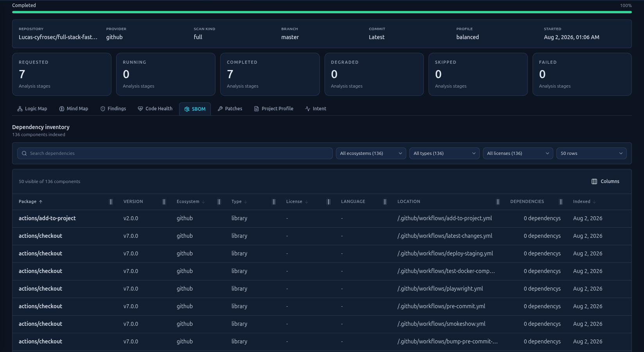Screen dimensions: 644x352
Task: Click the Running analysis stages card
Action: pos(166,74)
